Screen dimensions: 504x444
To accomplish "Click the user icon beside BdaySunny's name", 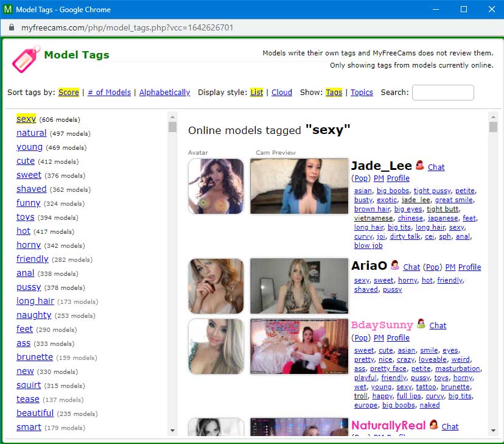I will [x=421, y=325].
